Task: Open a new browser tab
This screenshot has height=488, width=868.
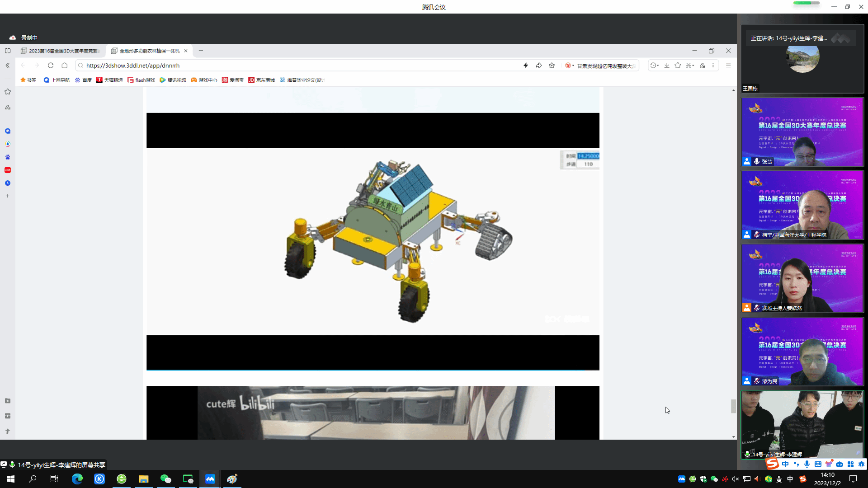Action: 201,51
